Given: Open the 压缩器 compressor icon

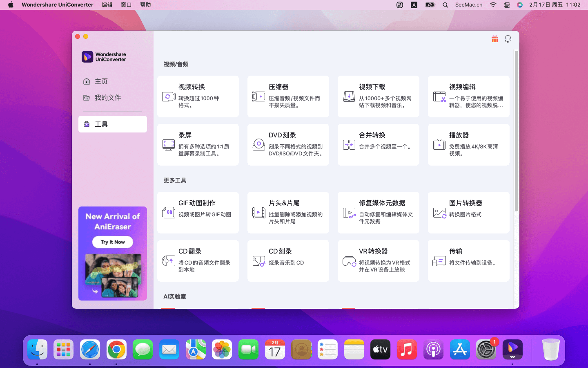Looking at the screenshot, I should point(258,97).
